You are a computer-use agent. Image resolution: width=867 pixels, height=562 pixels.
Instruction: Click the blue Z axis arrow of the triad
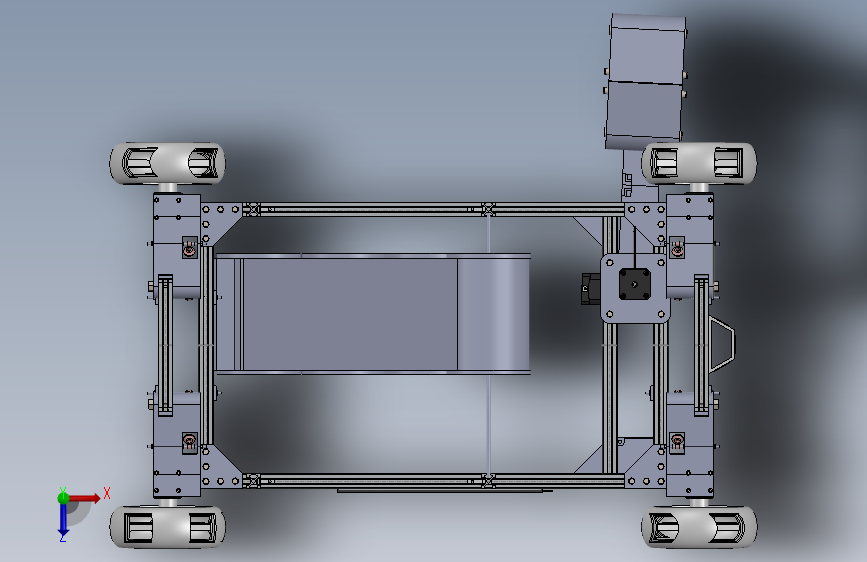pos(63,521)
